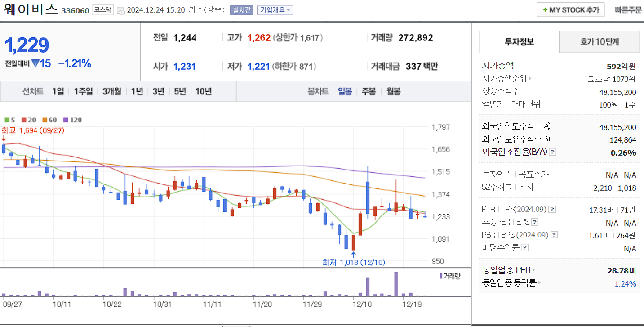644x327 pixels.
Task: Click the 동일업종 PER value 28.78배
Action: (x=622, y=271)
